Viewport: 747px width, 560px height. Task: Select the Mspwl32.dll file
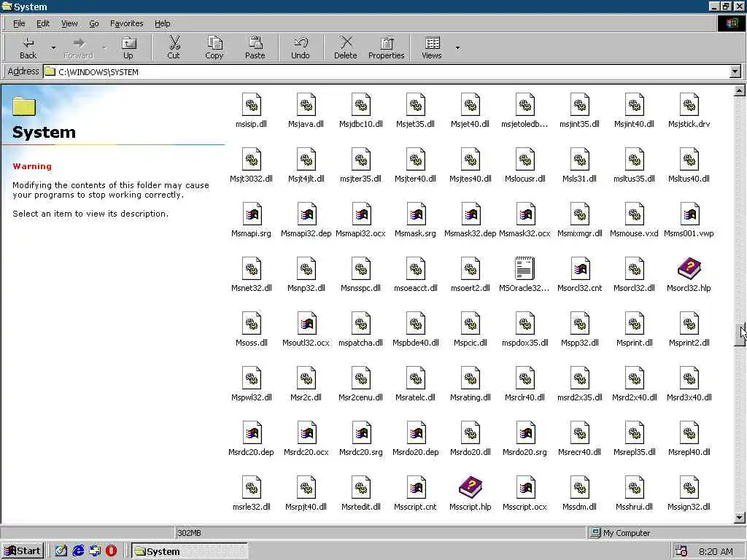point(251,385)
